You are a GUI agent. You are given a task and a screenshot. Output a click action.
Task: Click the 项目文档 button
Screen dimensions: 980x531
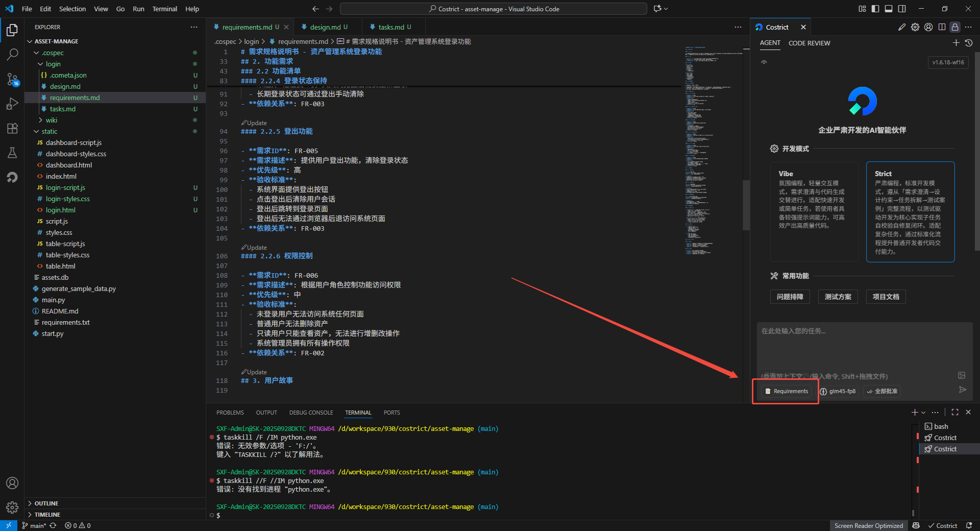(x=886, y=297)
